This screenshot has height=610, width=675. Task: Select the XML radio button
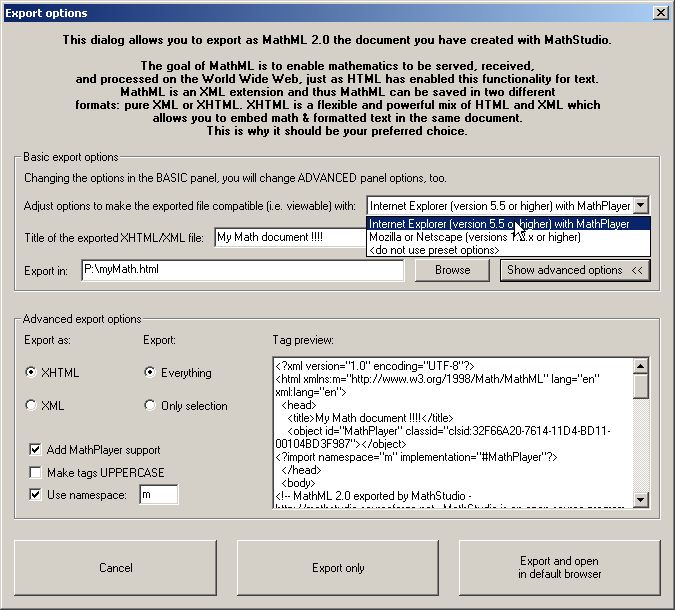[31, 405]
